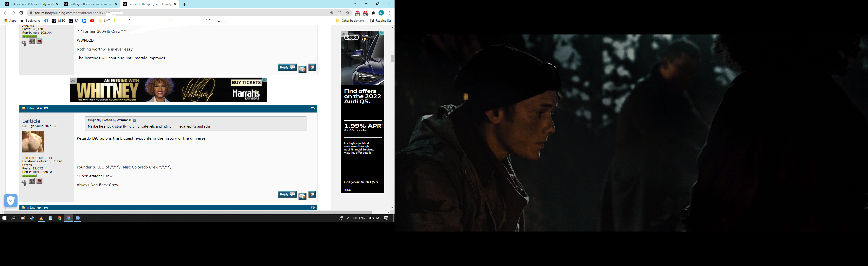The image size is (868, 266).
Task: Replay the Audi Q5 ad animation
Action: (347, 190)
